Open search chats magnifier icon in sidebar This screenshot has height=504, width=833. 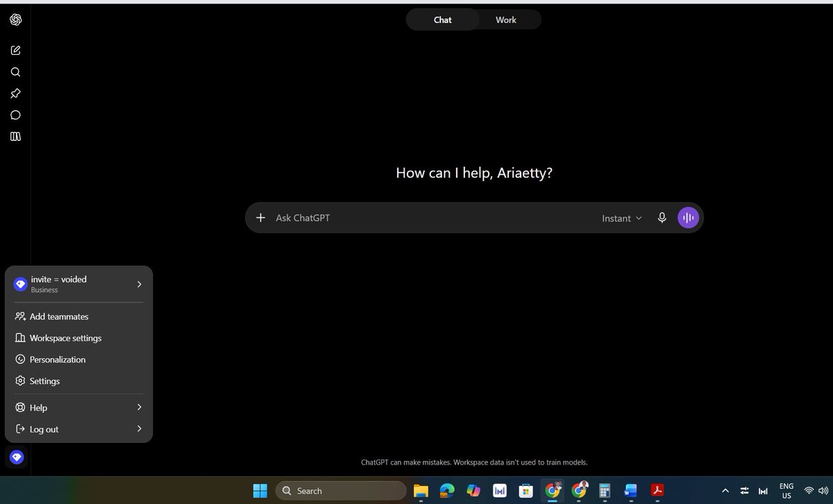[15, 72]
